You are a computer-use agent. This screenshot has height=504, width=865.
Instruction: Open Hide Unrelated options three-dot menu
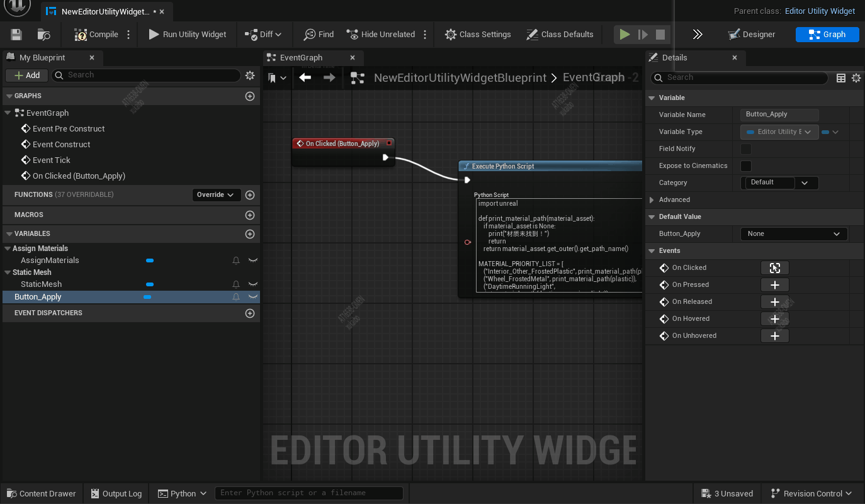[x=425, y=35]
